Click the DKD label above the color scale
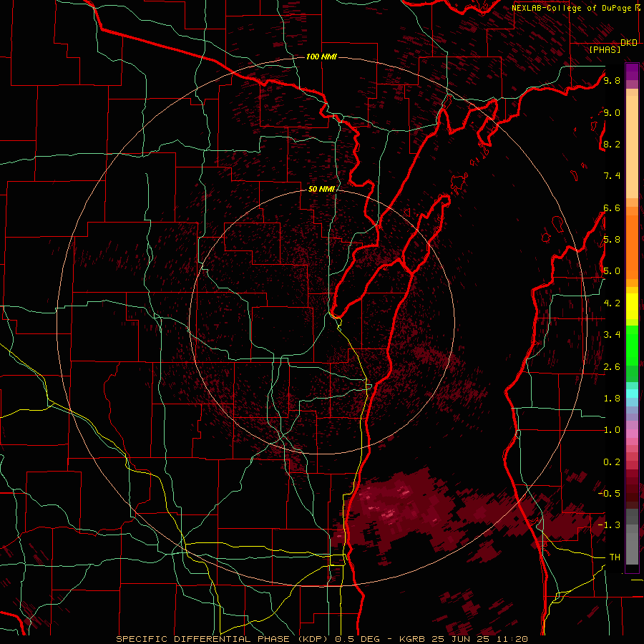This screenshot has width=644, height=644. [628, 42]
